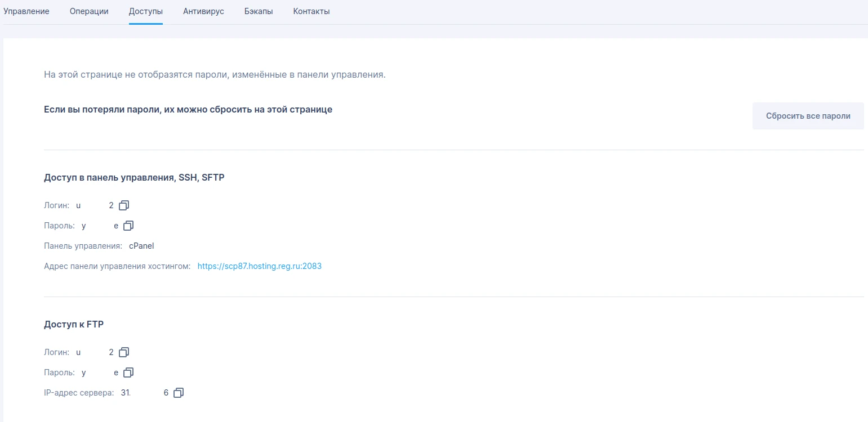Open the Бэкапы tab
This screenshot has height=422, width=868.
[x=259, y=11]
